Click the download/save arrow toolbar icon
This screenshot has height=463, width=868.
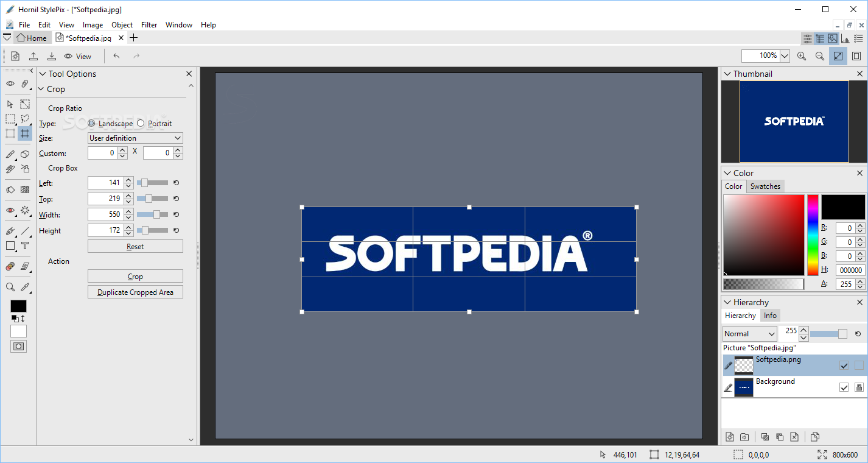click(x=52, y=56)
